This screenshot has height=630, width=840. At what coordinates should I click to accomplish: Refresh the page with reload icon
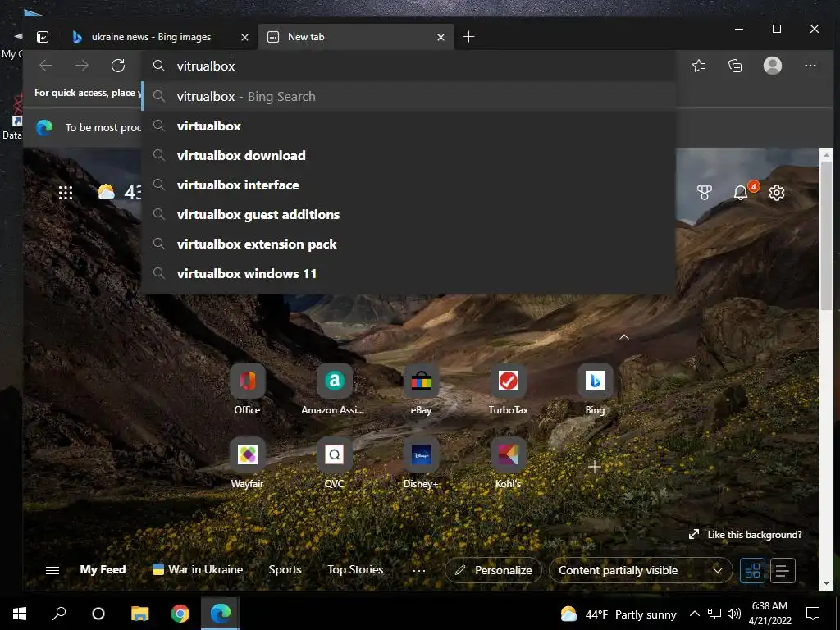[118, 66]
